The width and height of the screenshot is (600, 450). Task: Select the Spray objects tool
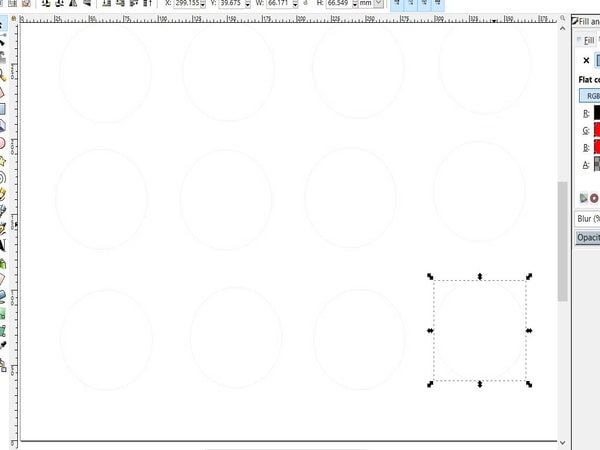[x=2, y=263]
